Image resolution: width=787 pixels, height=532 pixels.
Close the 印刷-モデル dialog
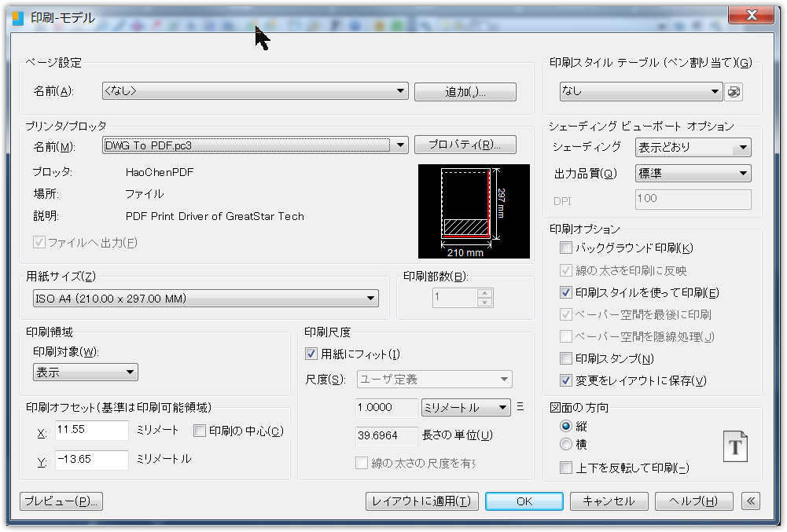tap(752, 15)
